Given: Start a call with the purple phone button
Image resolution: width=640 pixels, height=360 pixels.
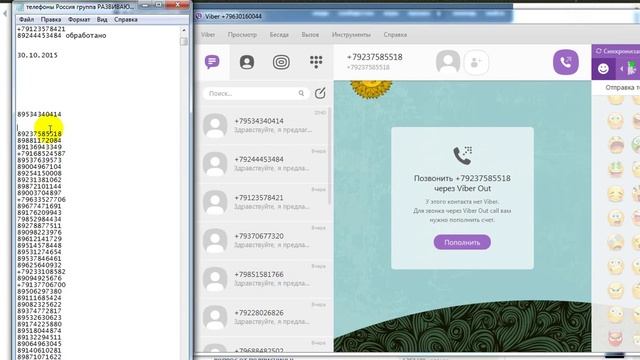Looking at the screenshot, I should [566, 62].
